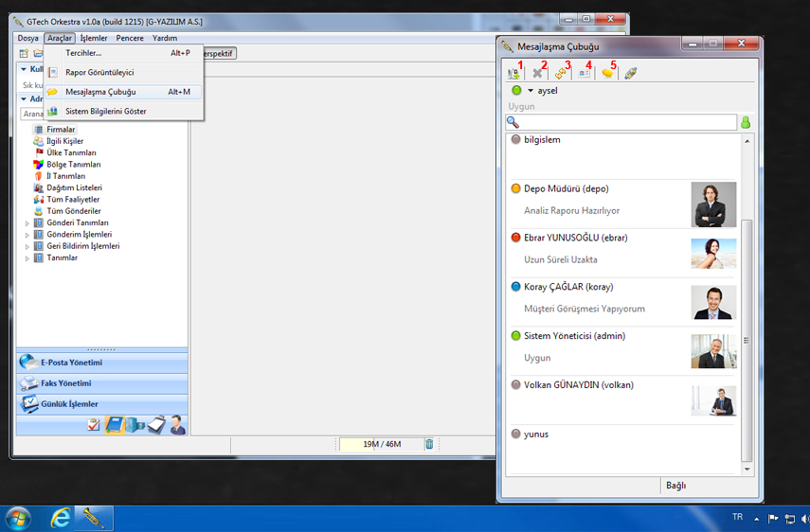Click the add contact icon in messaging toolbar

513,73
